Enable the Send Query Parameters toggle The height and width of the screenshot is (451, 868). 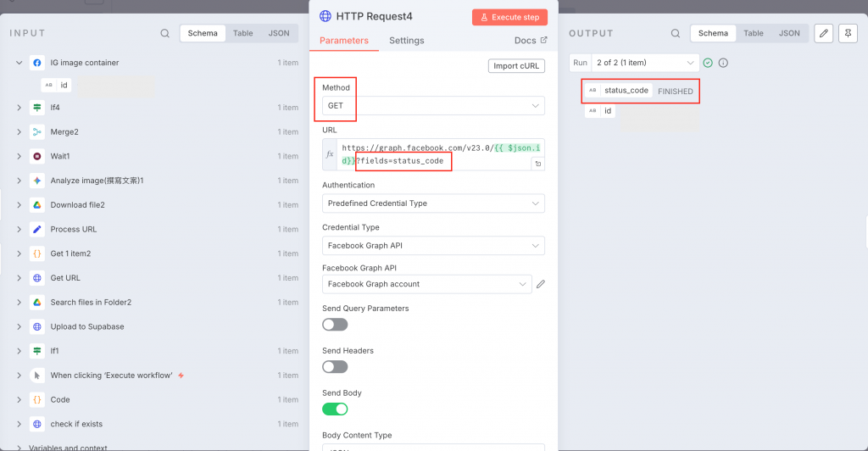click(x=335, y=325)
